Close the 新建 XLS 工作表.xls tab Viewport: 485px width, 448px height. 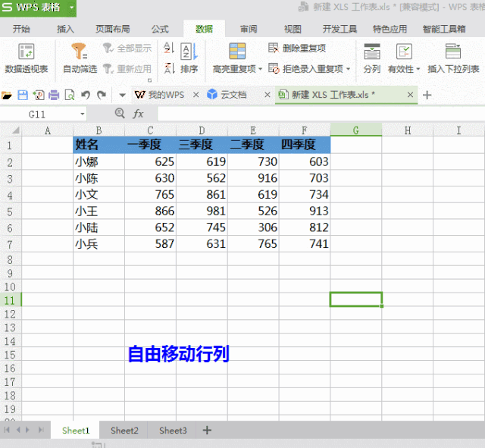tap(410, 95)
